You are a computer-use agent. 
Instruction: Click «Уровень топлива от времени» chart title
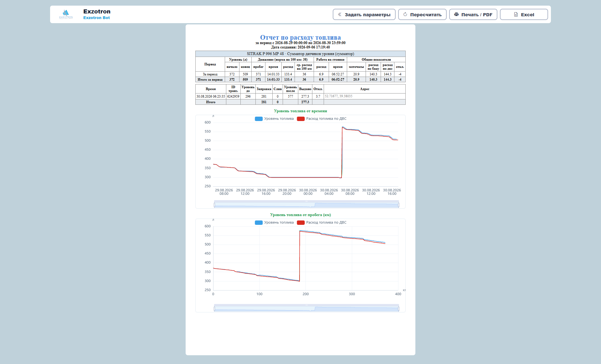[x=300, y=111]
